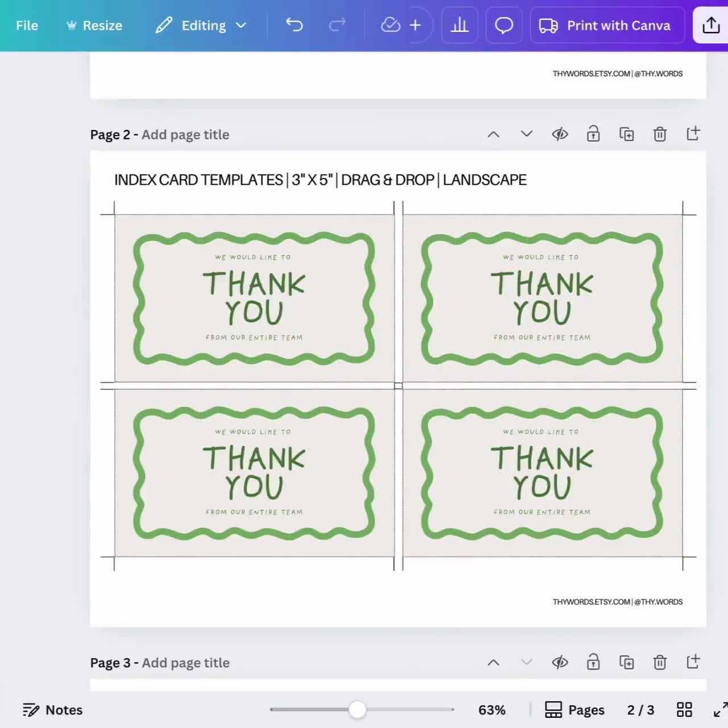Click the 2 / 3 page counter
The image size is (728, 728).
point(640,710)
